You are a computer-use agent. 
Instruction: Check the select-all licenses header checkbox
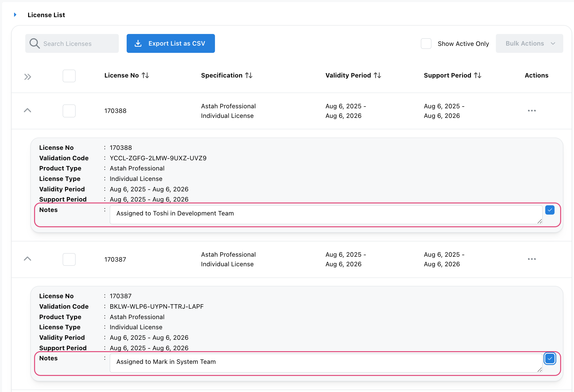[69, 76]
